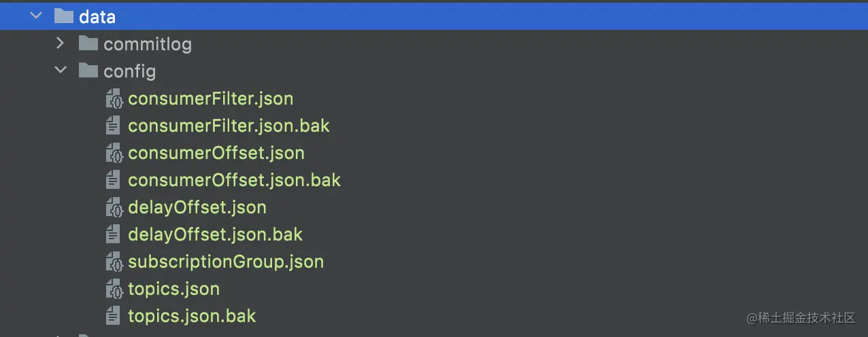Open subscriptionGroup.json from the config folder

coord(225,262)
